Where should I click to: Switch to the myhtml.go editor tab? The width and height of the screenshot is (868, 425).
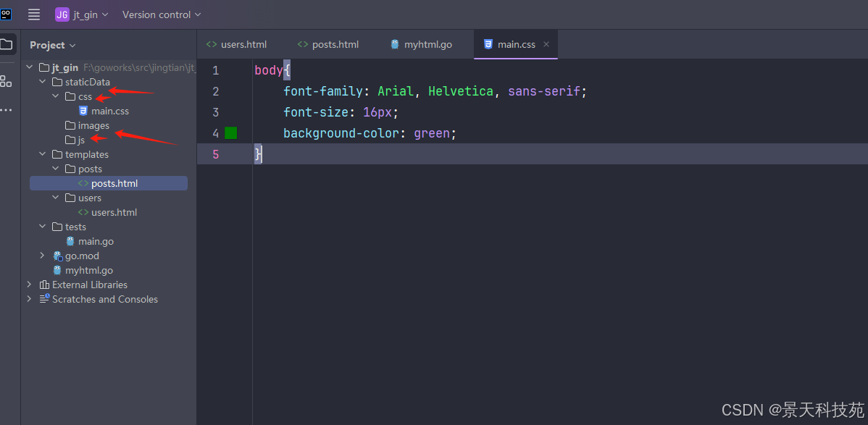[421, 44]
